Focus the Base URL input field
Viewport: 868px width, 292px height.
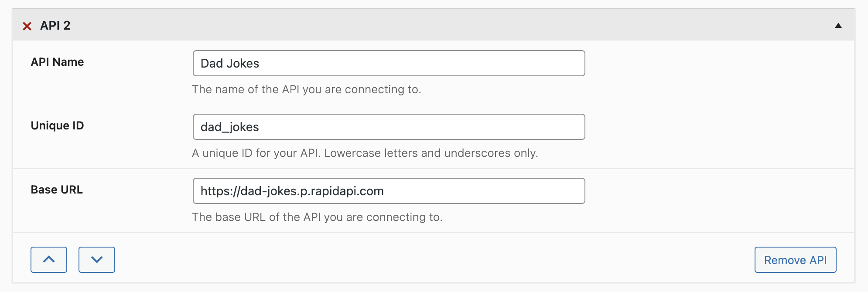(389, 191)
